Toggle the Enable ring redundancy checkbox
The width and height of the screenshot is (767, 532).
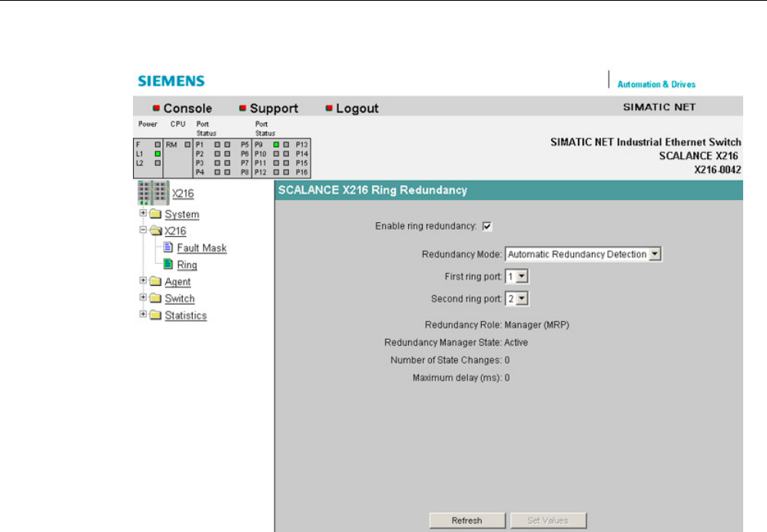486,226
